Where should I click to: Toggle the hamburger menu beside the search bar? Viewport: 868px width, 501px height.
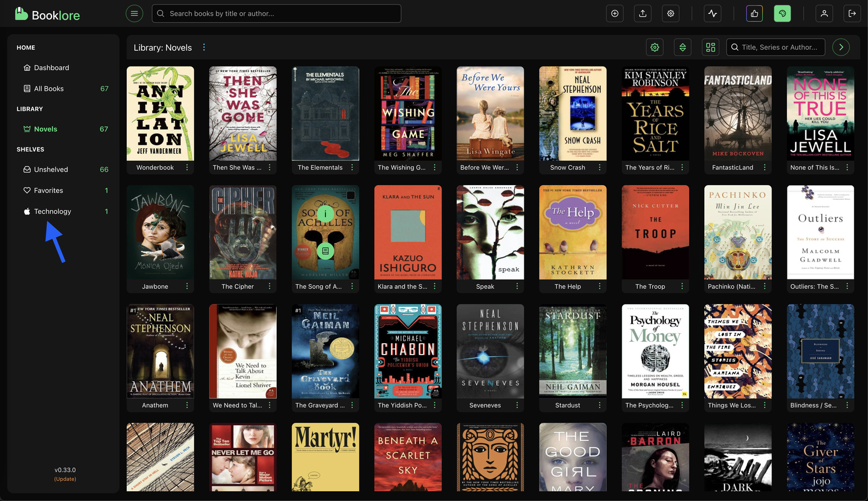coord(134,13)
